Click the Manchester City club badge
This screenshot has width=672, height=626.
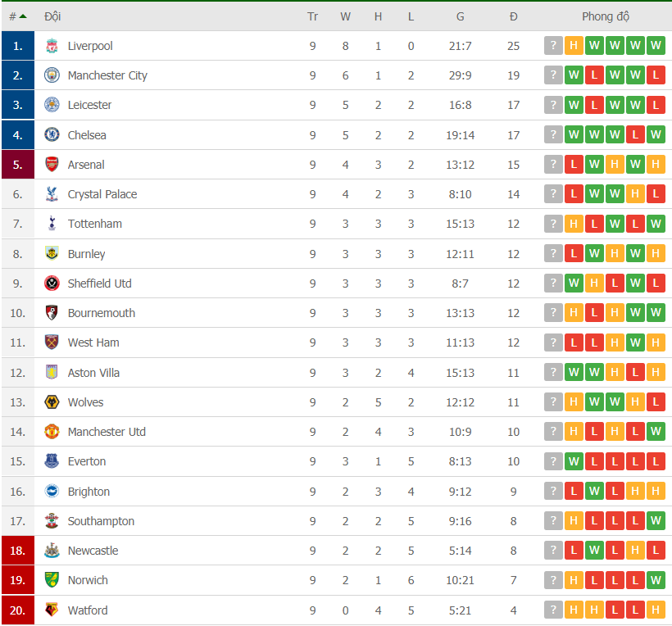tap(52, 75)
